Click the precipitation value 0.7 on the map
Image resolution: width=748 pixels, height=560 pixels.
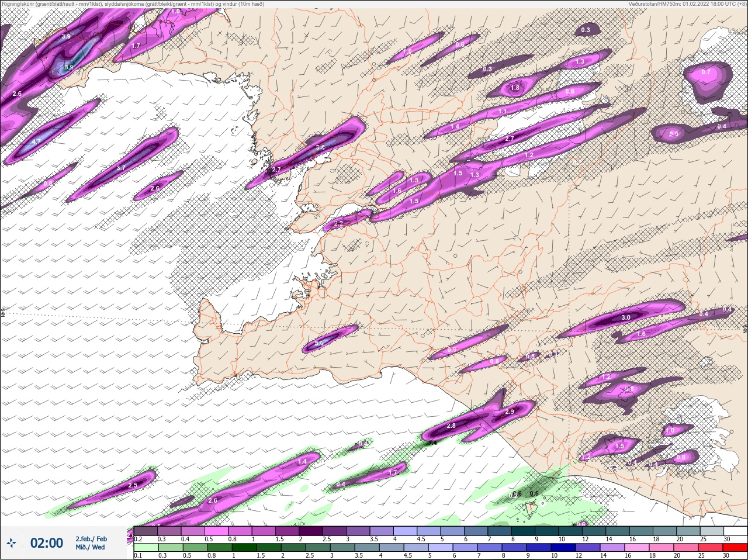(x=706, y=72)
